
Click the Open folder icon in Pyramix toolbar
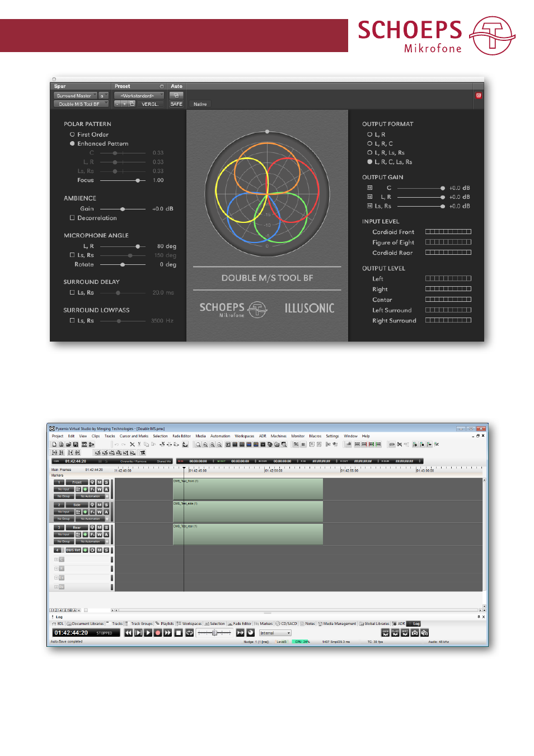point(68,444)
